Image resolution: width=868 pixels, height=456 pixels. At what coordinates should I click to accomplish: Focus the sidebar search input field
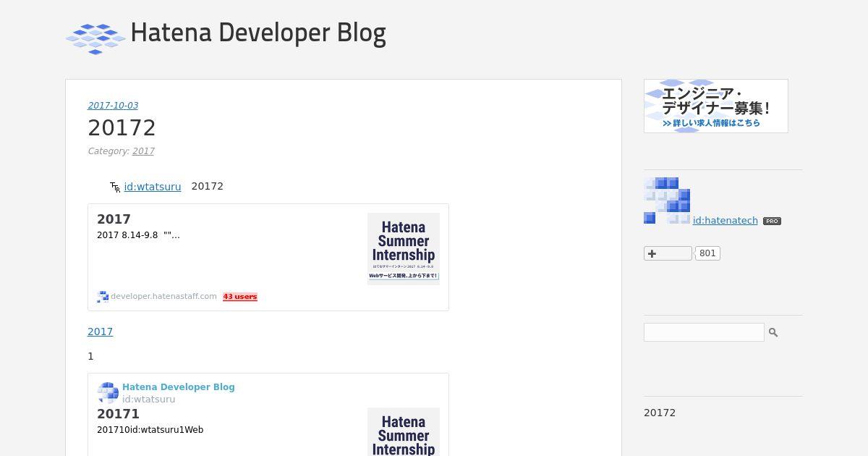704,332
